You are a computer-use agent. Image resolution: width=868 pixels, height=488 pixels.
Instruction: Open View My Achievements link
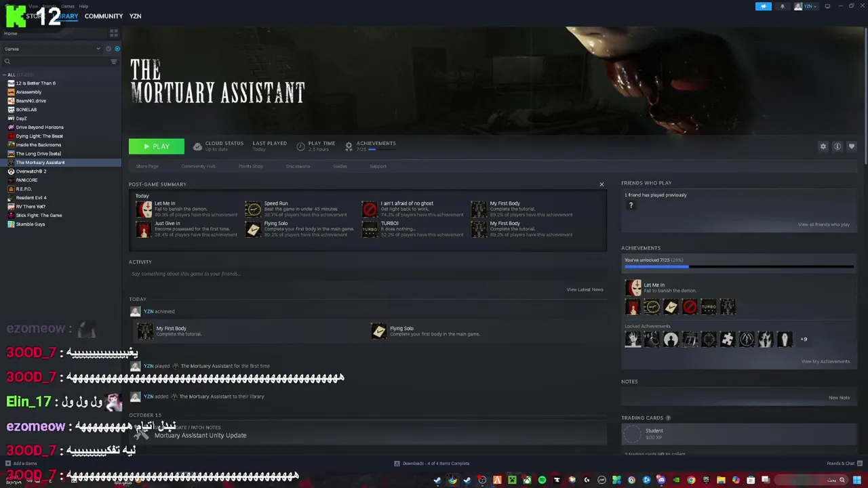825,361
